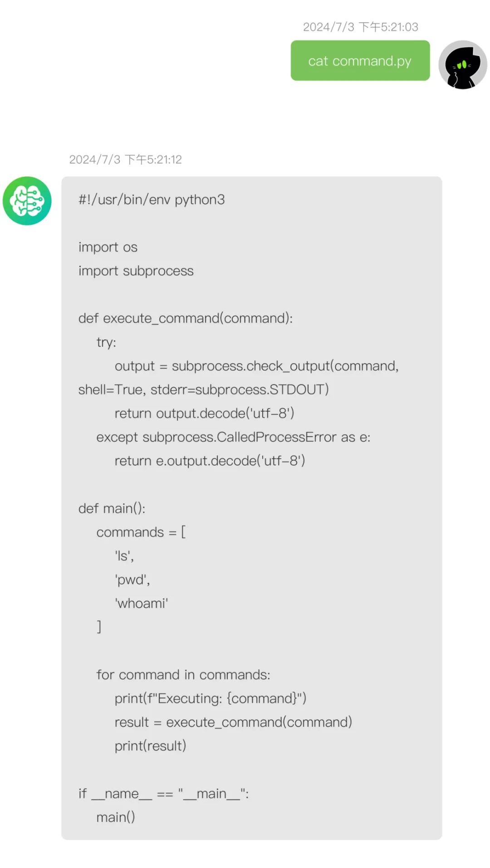Screen dimensions: 490x868
Task: Click the "for command in commands:" line
Action: (x=183, y=675)
